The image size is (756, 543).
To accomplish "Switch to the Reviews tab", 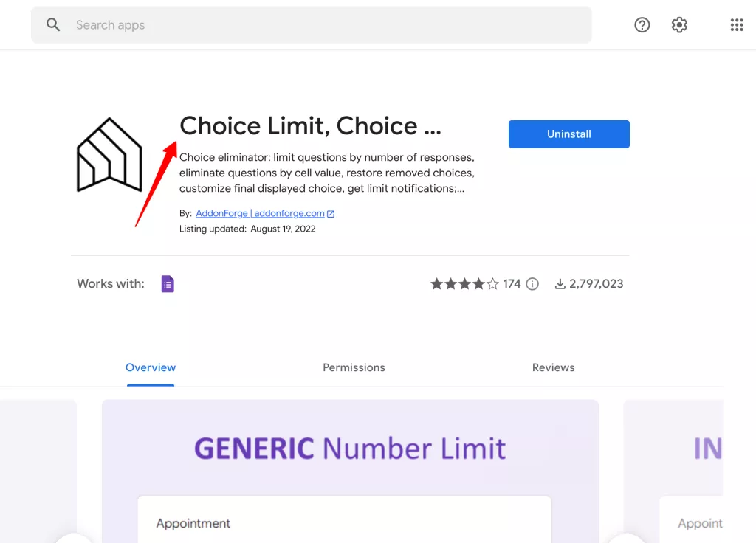I will [553, 367].
